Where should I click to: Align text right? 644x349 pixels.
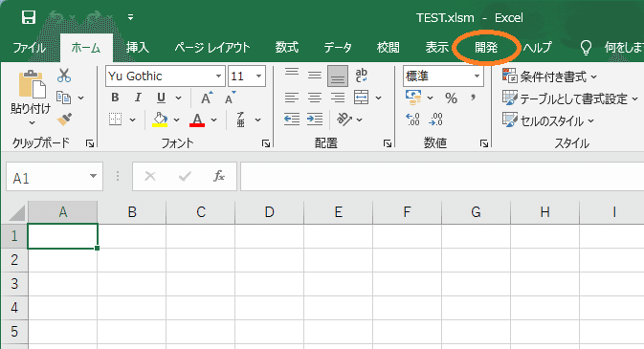click(338, 98)
